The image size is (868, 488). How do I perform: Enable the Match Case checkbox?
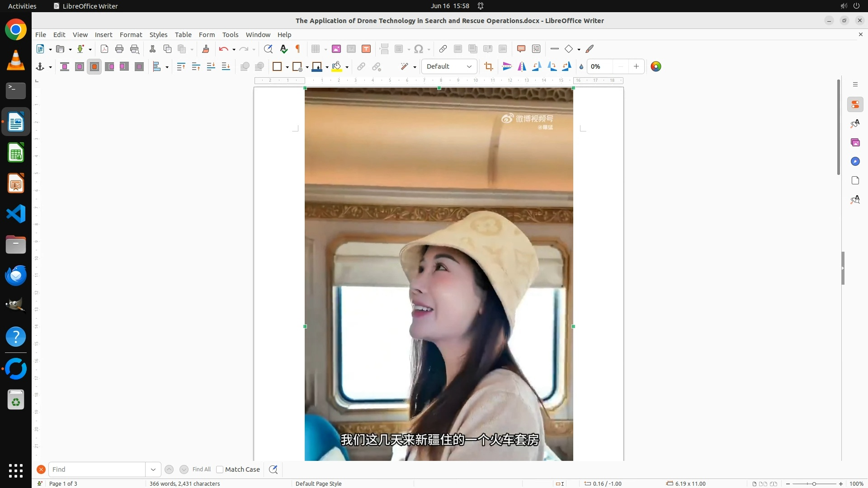(x=220, y=469)
